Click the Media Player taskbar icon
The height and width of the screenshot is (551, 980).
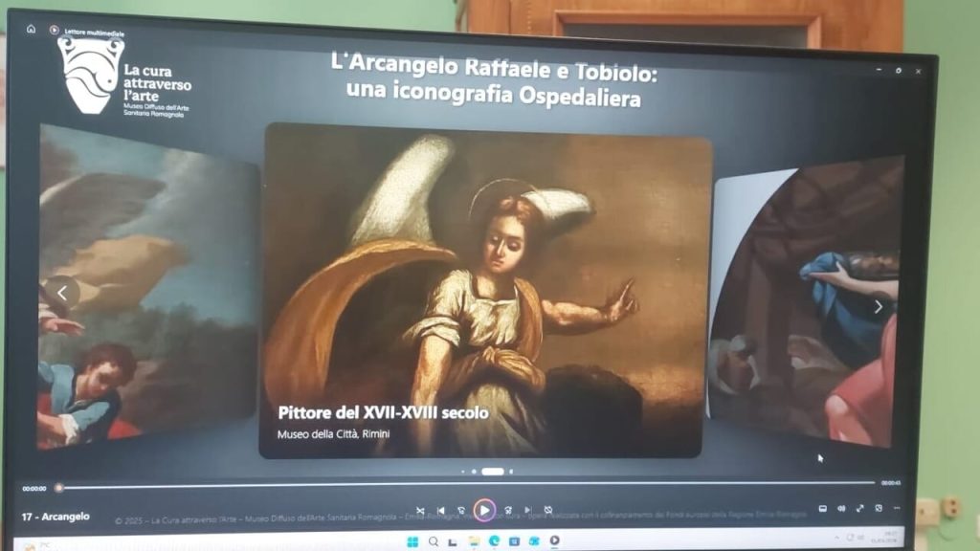554,540
